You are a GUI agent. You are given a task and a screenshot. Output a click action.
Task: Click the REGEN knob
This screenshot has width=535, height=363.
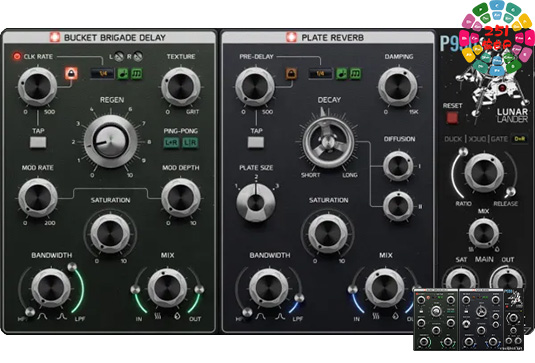tap(110, 141)
